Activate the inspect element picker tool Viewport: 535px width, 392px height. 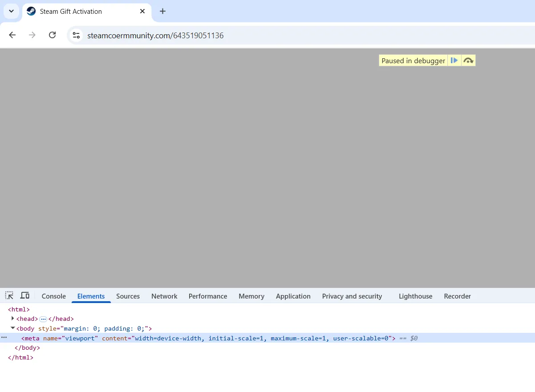(9, 296)
